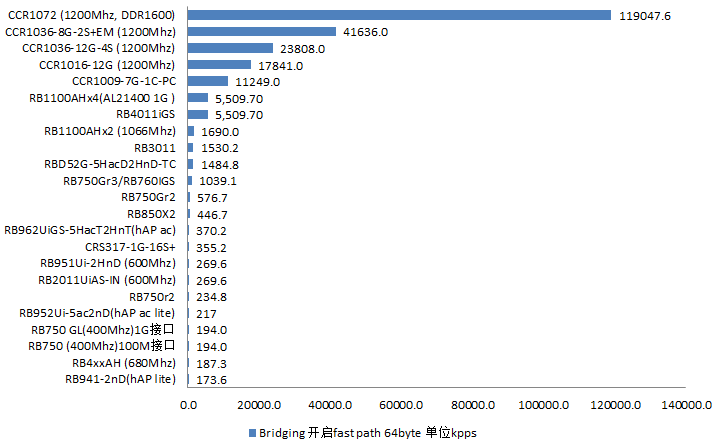The height and width of the screenshot is (446, 715).
Task: Click the 140000.0 tick on horizontal axis
Action: (688, 405)
